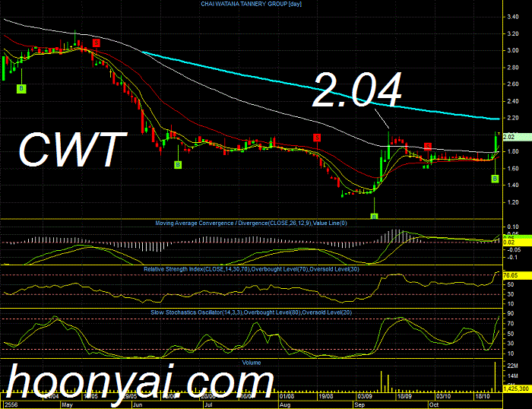Click the chart title CHAI WATANA TANNERY GROUP [day]
532x409 pixels.
click(x=251, y=4)
